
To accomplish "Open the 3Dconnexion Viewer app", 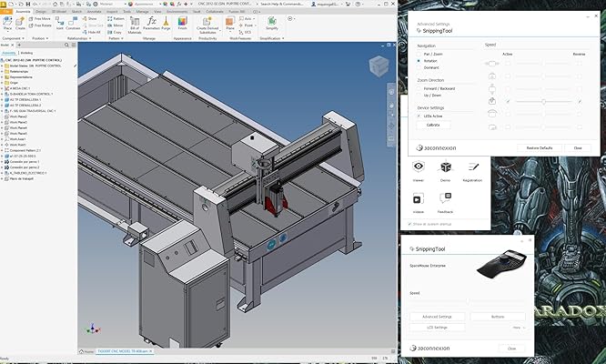I will pos(418,167).
